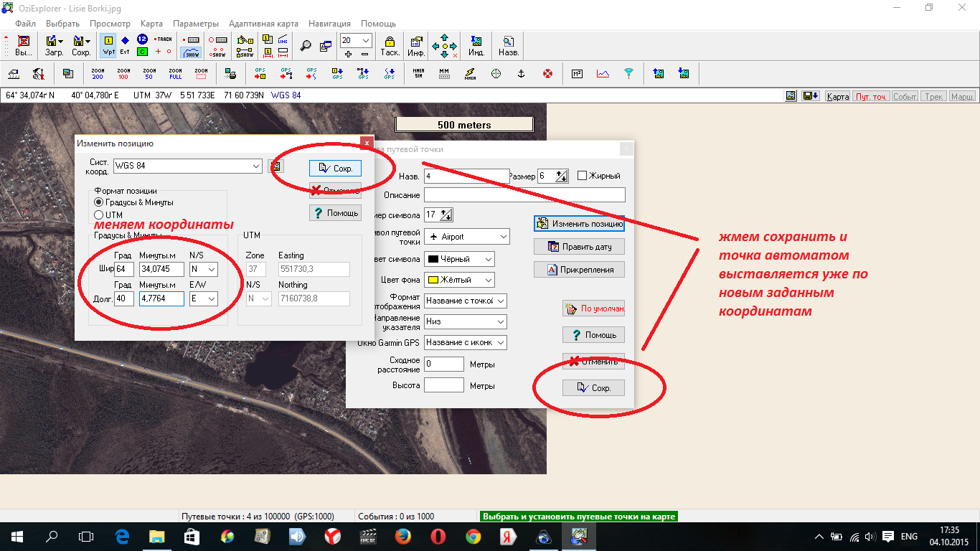Click the longitude Минуты.м input field
The image size is (980, 551).
coord(161,298)
